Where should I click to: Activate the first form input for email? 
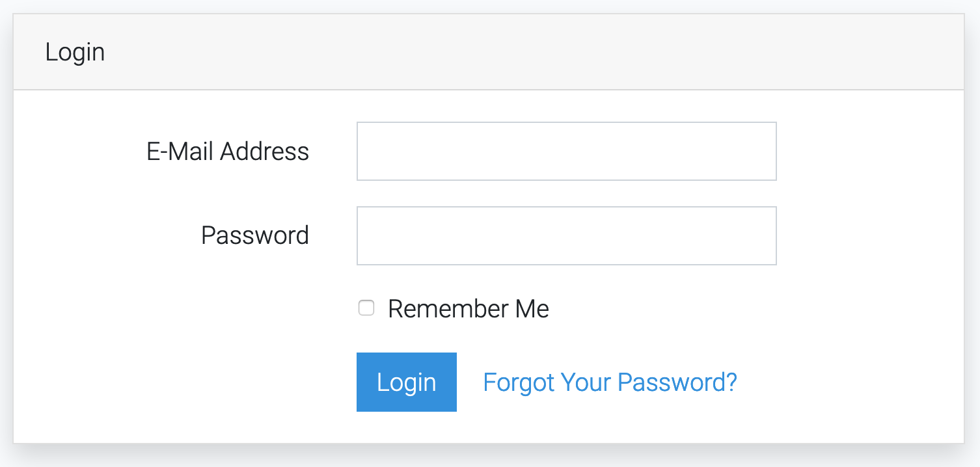click(x=566, y=151)
